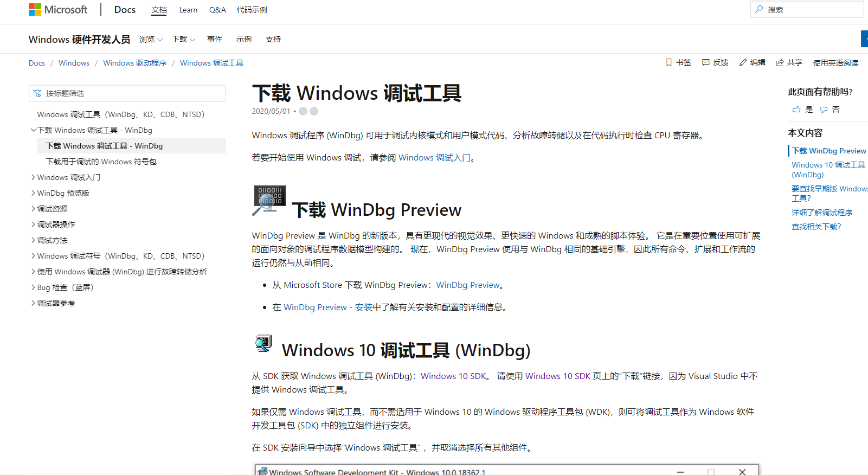This screenshot has width=868, height=475.
Task: Expand Bug 检查（蓝屏）tree node
Action: (34, 287)
